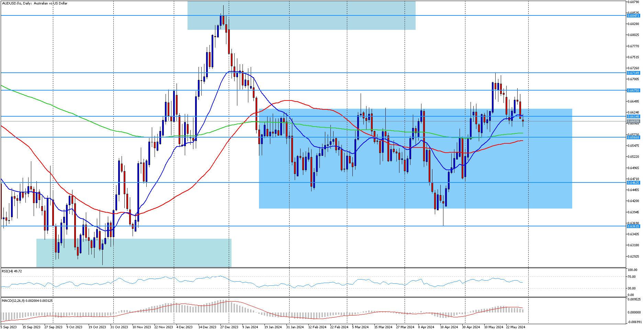Select the 0.66750 horizontal line price tag

coord(633,91)
